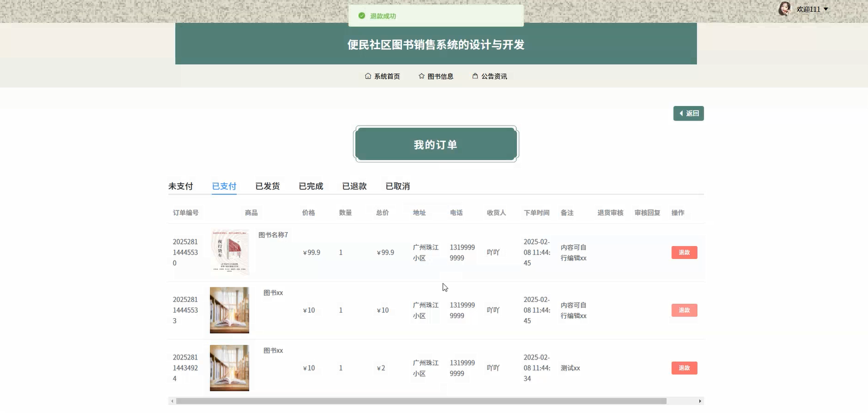Click the document icon beside 公告资讯
Image resolution: width=868 pixels, height=413 pixels.
[475, 75]
